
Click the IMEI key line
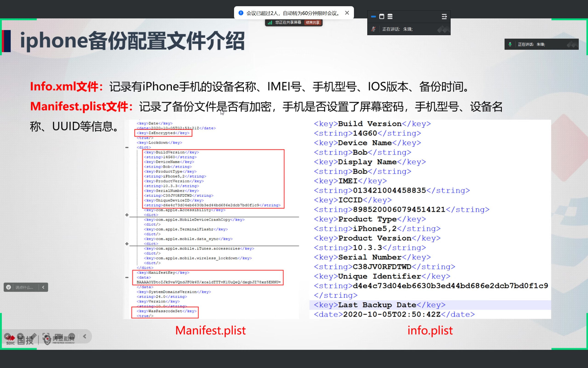(x=350, y=181)
